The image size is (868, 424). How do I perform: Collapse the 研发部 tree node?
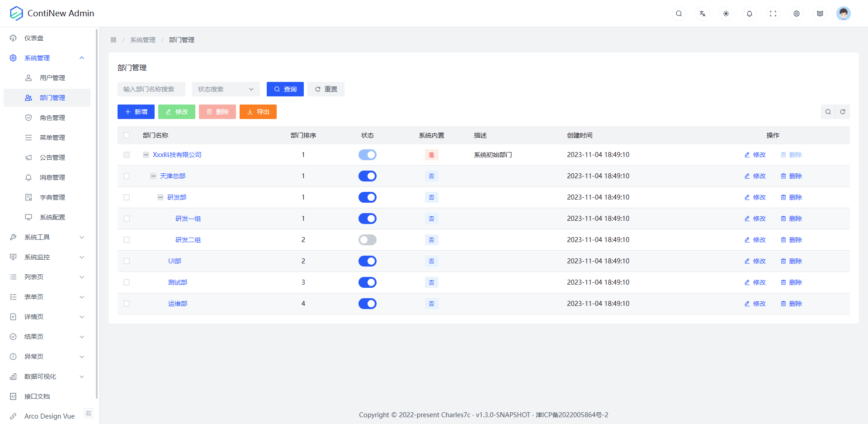coord(160,197)
